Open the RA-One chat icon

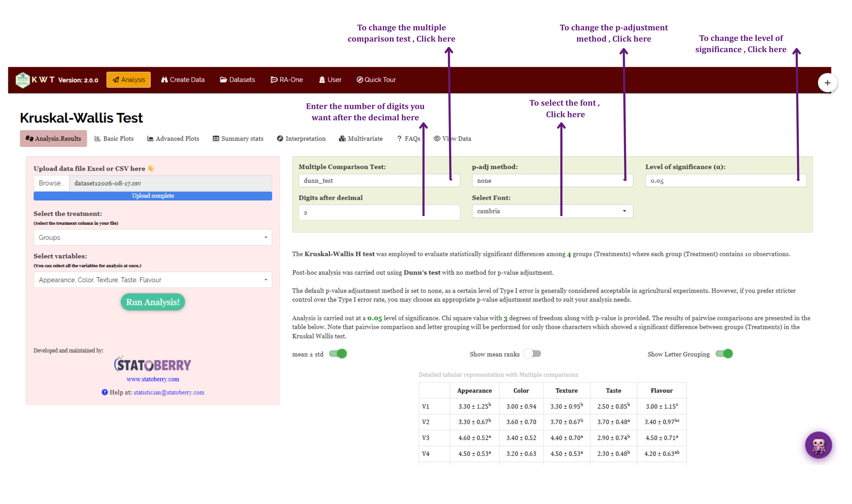point(274,80)
